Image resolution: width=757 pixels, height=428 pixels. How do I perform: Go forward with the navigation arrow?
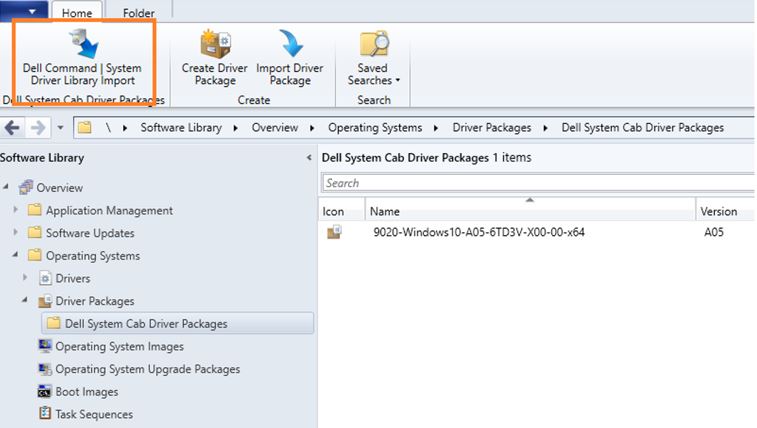[38, 128]
